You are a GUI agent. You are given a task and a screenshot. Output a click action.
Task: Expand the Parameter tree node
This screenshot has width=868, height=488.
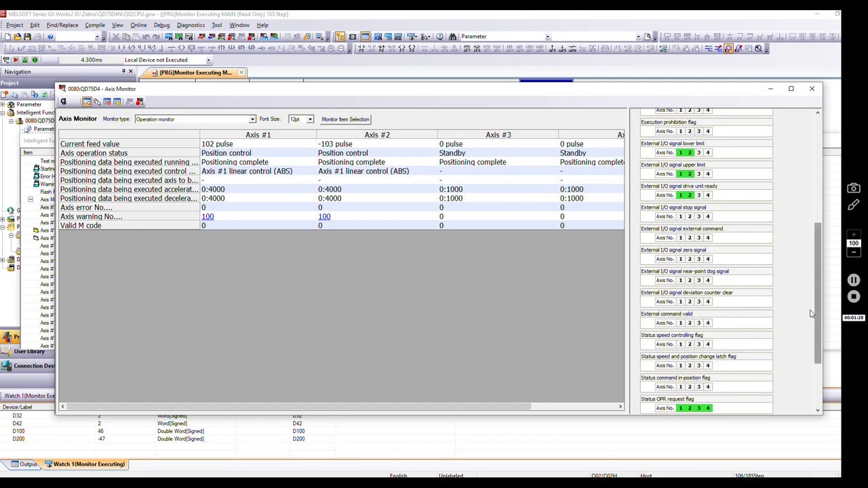coord(3,104)
